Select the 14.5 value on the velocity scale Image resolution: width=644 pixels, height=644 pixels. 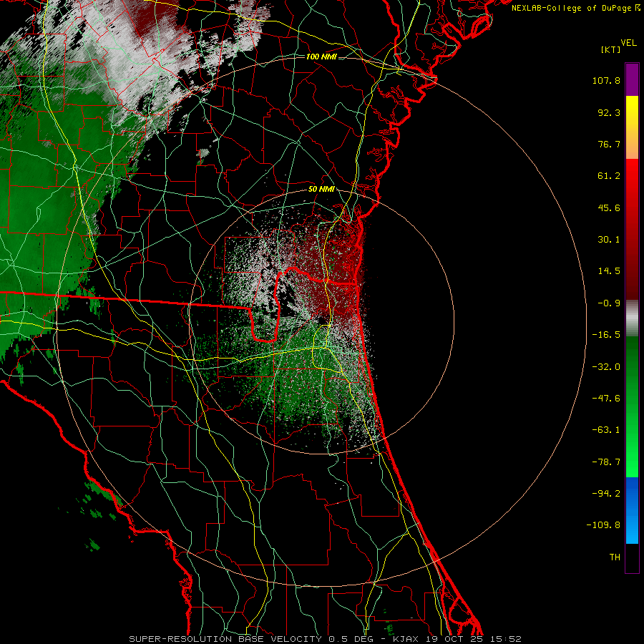[x=609, y=271]
